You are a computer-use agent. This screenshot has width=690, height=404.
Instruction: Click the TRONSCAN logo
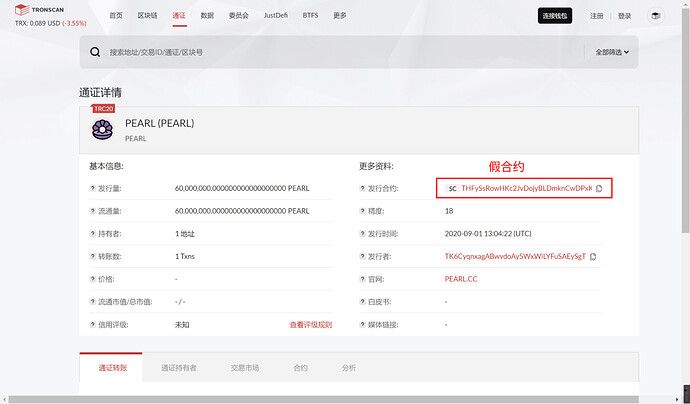click(40, 10)
